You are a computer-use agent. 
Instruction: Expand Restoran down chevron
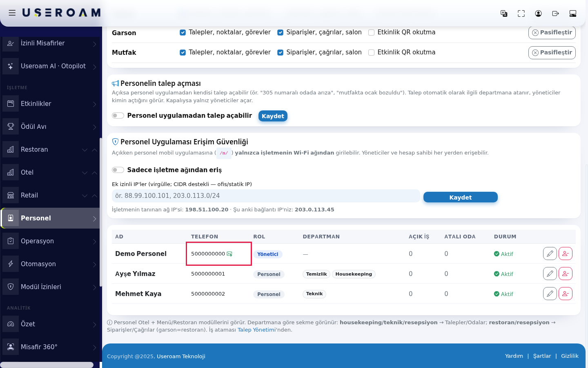[85, 150]
